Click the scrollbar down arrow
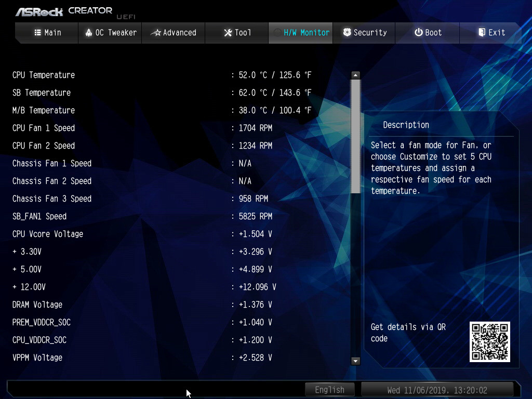This screenshot has width=532, height=399. (x=356, y=361)
